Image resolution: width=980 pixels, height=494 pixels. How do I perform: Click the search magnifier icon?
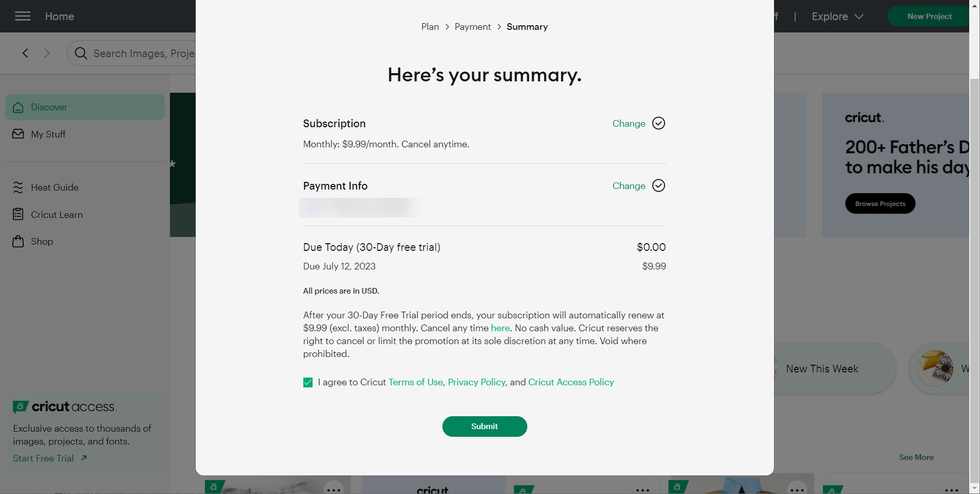(81, 53)
